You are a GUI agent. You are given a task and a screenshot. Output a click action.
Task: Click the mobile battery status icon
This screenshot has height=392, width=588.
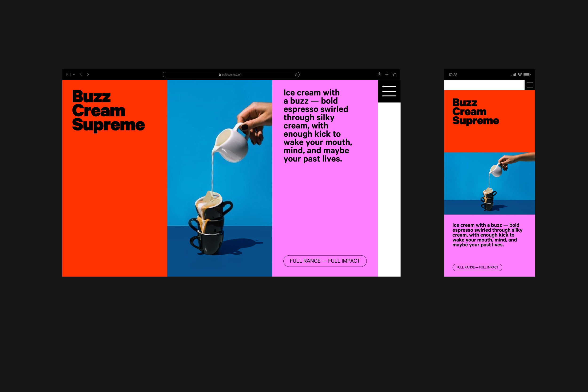click(x=527, y=75)
